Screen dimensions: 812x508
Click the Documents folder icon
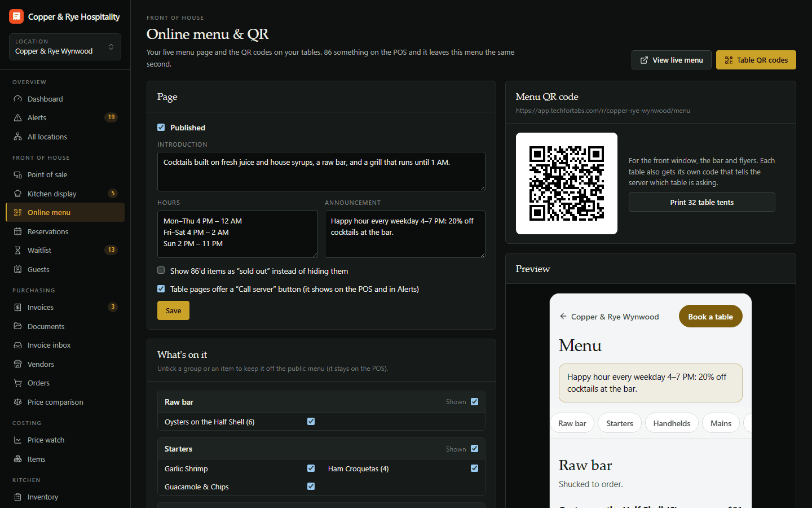click(17, 326)
